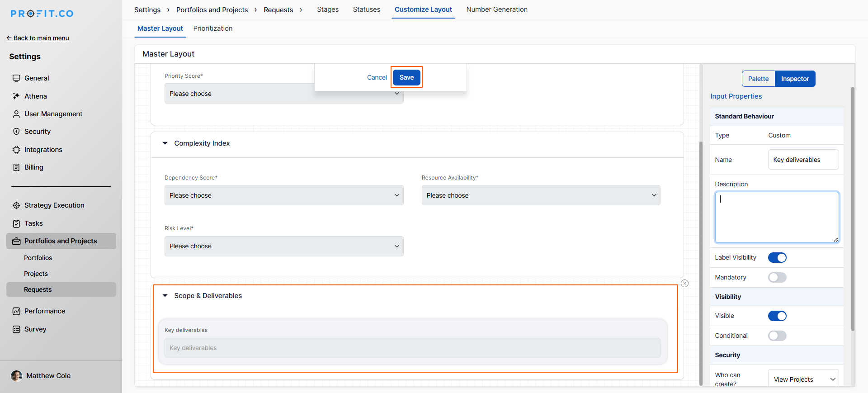Click the Standard Behaviour section header
868x393 pixels.
(777, 116)
